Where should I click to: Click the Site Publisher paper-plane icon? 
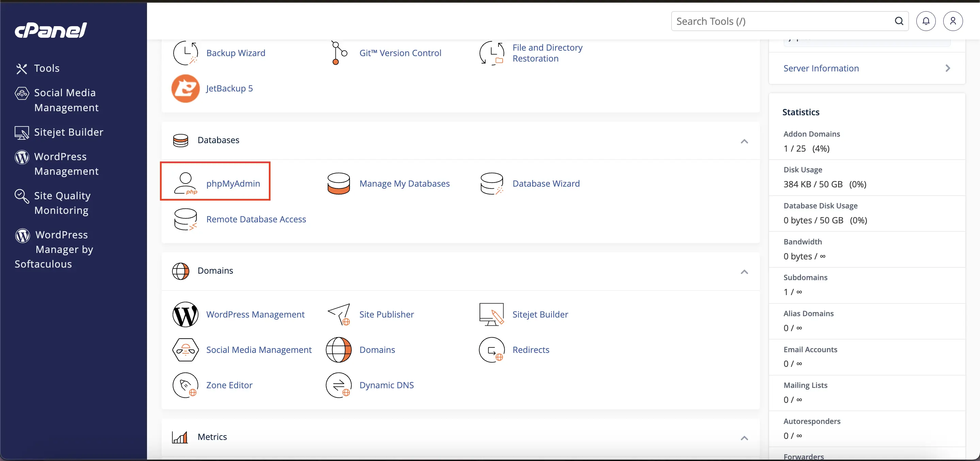339,314
